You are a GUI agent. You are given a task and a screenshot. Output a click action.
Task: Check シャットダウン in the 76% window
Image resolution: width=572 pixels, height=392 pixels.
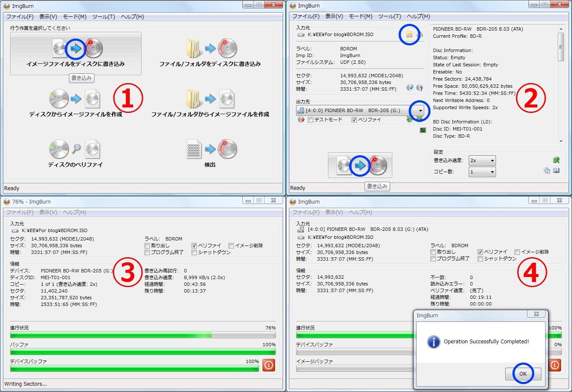194,252
